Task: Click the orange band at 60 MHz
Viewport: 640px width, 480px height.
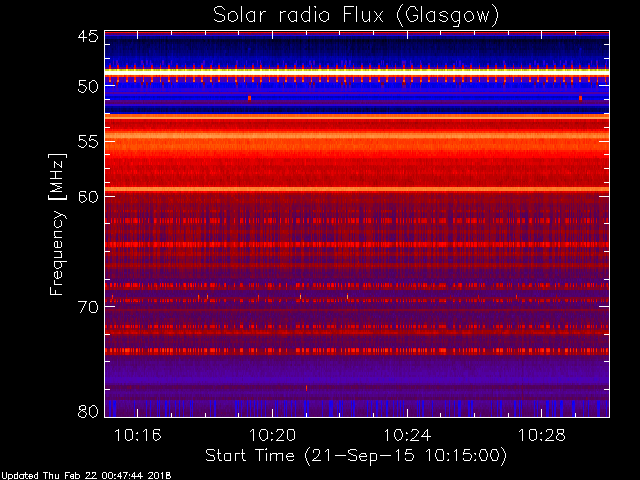Action: [x=357, y=189]
